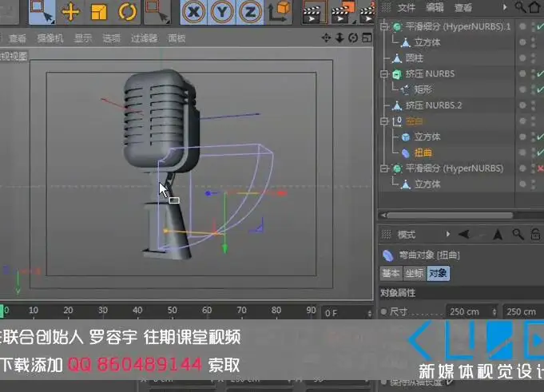Click the attribute manager search icon
The width and height of the screenshot is (544, 392).
coord(518,235)
